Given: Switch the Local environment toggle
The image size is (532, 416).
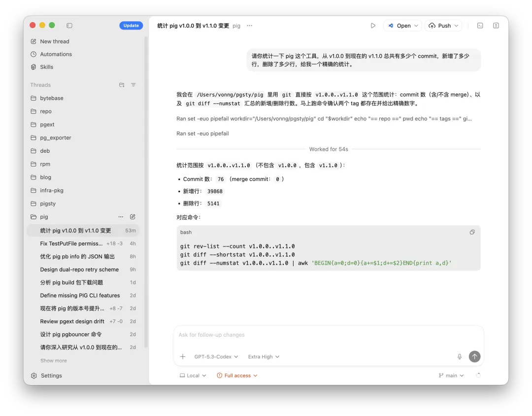Looking at the screenshot, I should coord(192,375).
